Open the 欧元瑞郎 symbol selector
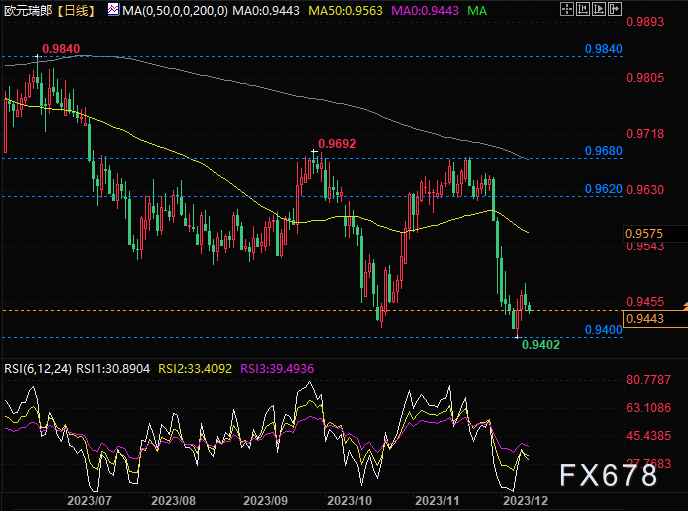This screenshot has height=511, width=688. [27, 10]
